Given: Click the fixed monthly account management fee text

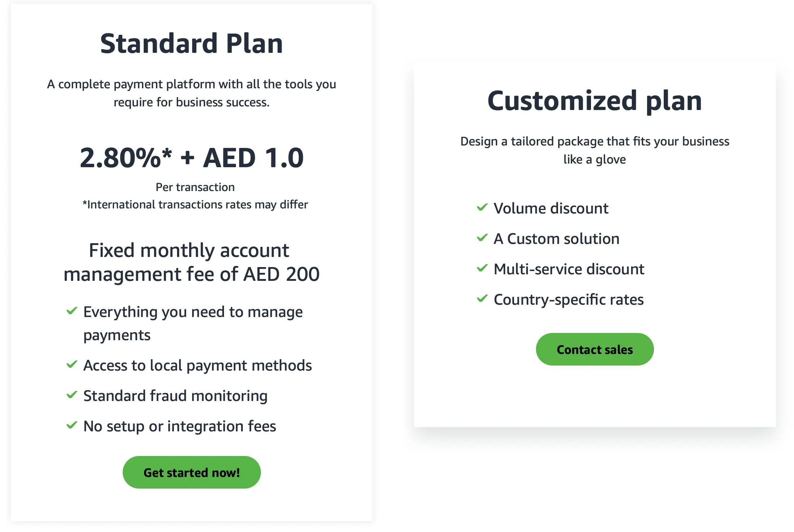Looking at the screenshot, I should (x=191, y=261).
